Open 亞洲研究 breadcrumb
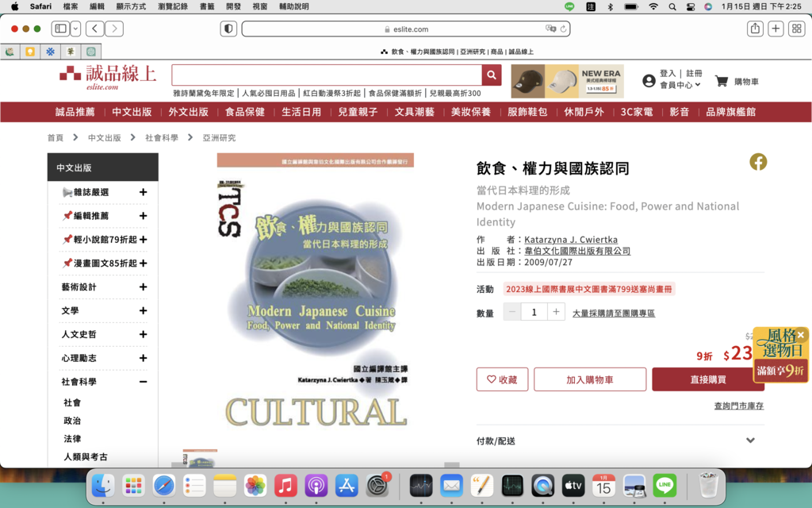The width and height of the screenshot is (812, 508). (x=219, y=138)
